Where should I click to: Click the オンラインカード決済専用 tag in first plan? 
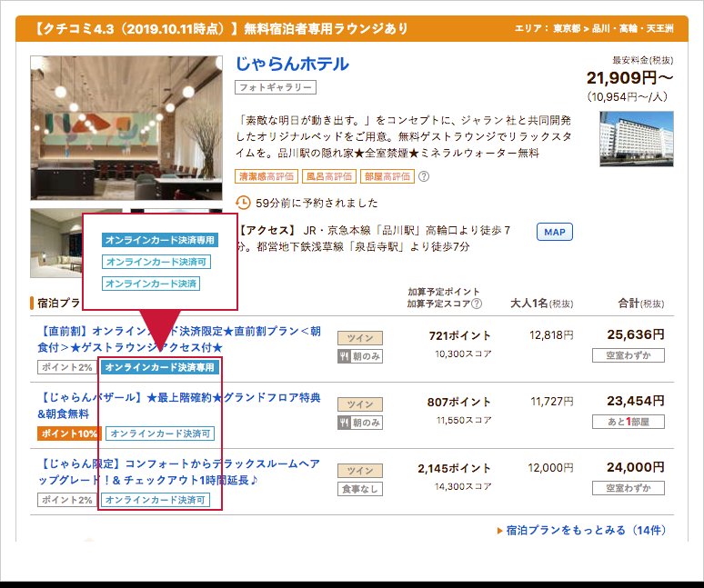(x=160, y=367)
